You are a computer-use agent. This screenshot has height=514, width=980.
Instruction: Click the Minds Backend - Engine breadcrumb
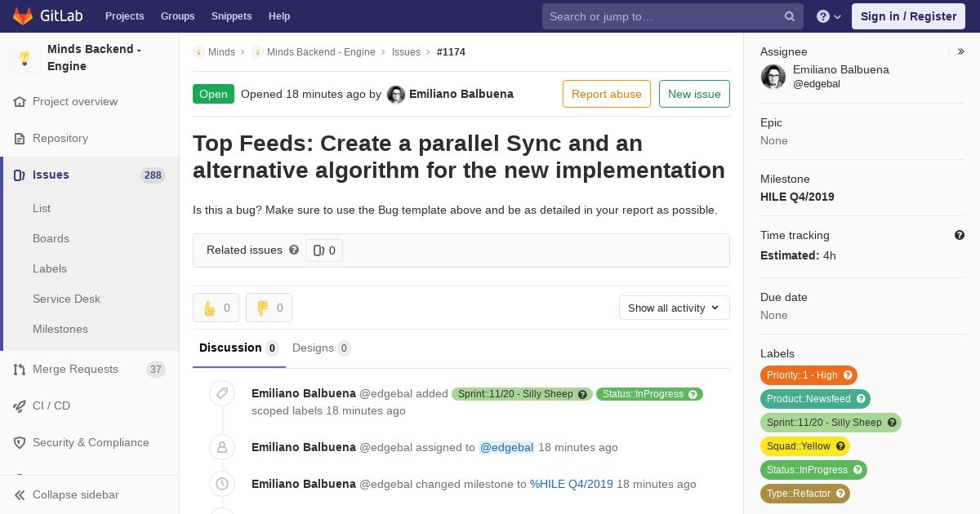coord(321,52)
